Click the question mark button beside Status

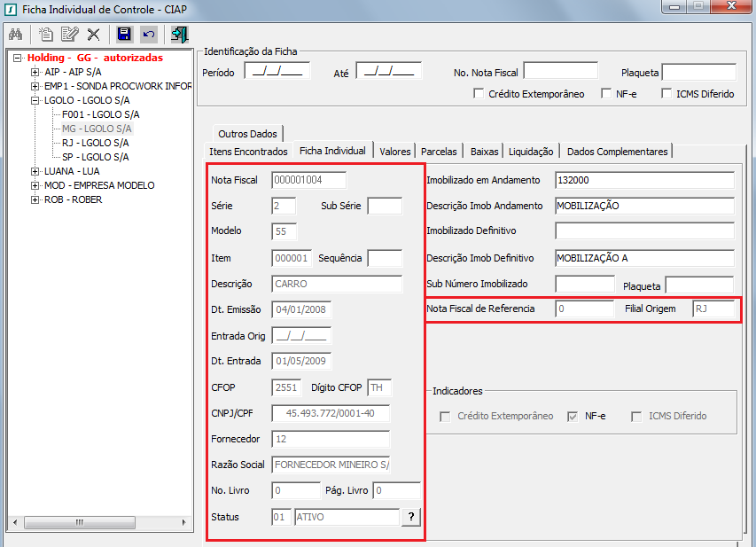point(411,517)
